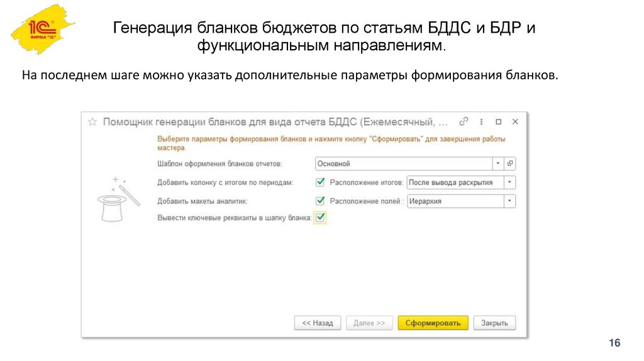Expand the 'Шаблон оформления бланков отчетов' dropdown
This screenshot has height=361, width=644.
(x=498, y=164)
